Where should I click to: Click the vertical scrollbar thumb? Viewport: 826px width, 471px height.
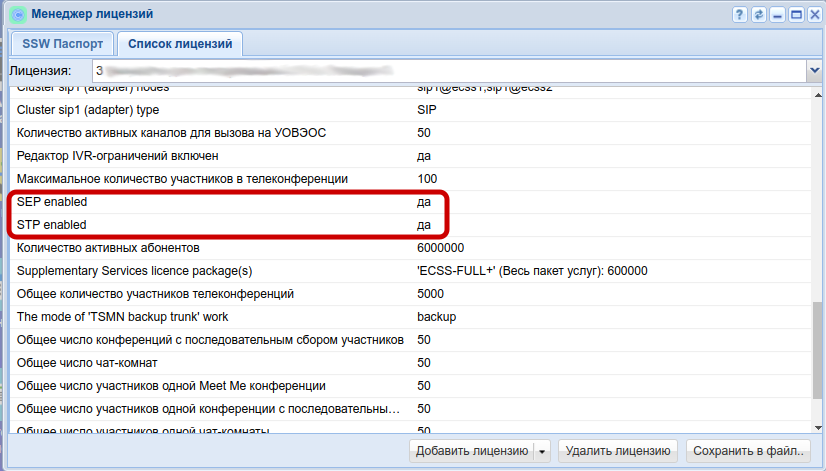[818, 350]
